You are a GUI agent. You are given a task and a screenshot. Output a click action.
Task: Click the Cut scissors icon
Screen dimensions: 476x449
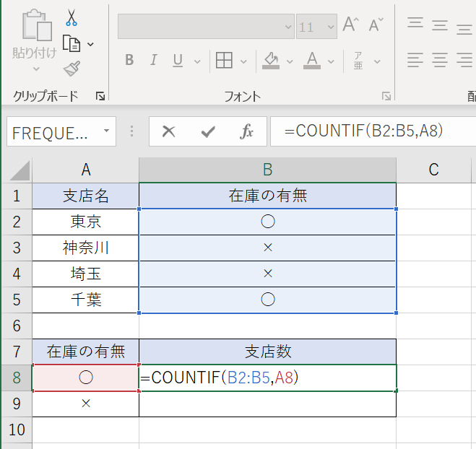click(x=71, y=18)
